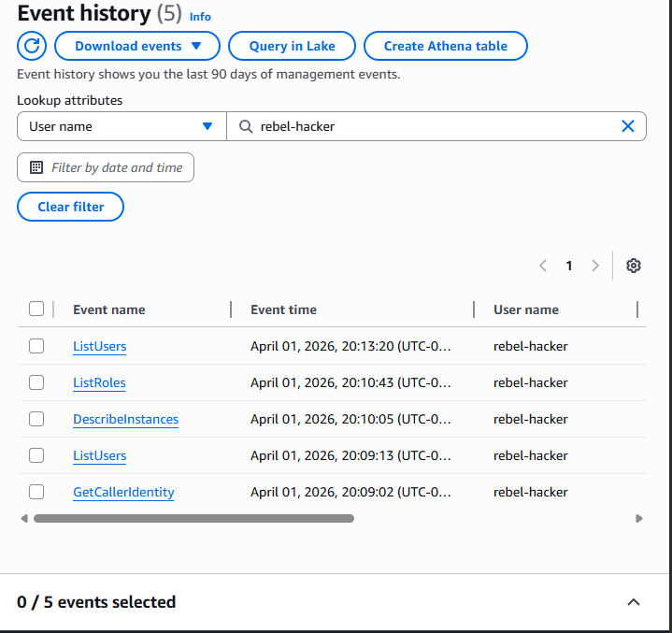Click rebel-hacker user name in DescribeInstances row
This screenshot has width=672, height=633.
coord(531,419)
